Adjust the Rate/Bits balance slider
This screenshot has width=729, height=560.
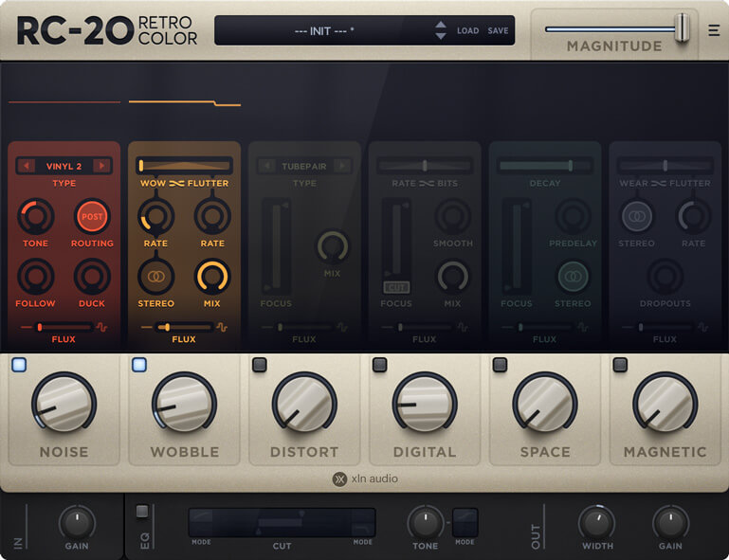point(425,166)
